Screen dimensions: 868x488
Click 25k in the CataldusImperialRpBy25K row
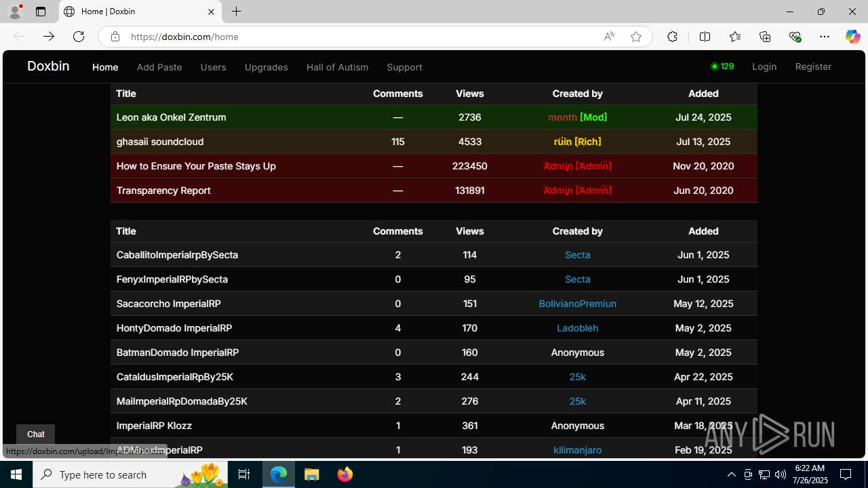[x=578, y=377]
